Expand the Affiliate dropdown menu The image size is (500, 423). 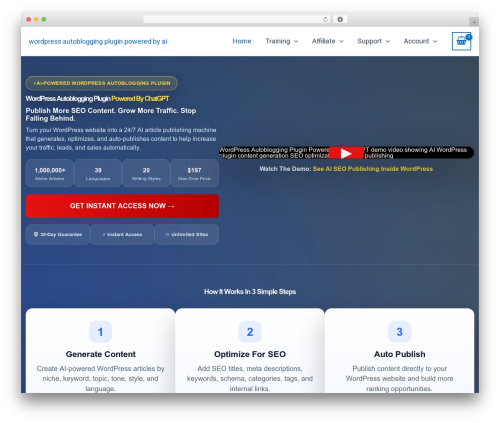tap(327, 41)
